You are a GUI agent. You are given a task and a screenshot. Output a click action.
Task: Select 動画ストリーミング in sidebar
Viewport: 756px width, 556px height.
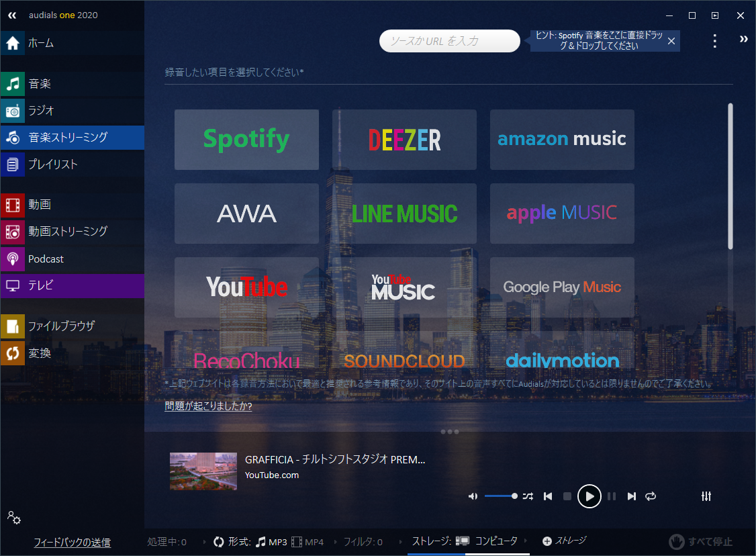73,232
